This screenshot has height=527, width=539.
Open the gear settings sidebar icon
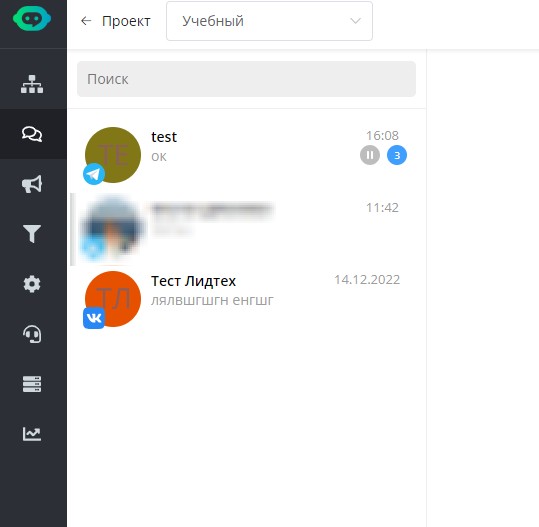[32, 284]
